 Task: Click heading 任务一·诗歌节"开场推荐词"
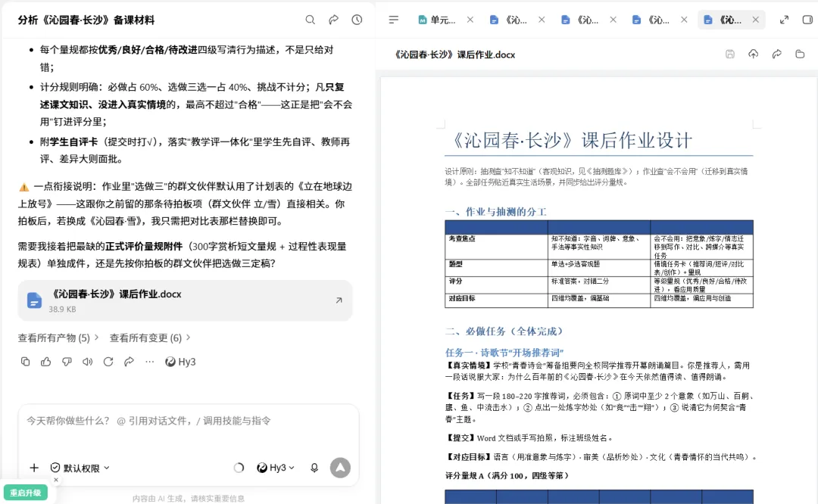coord(504,353)
